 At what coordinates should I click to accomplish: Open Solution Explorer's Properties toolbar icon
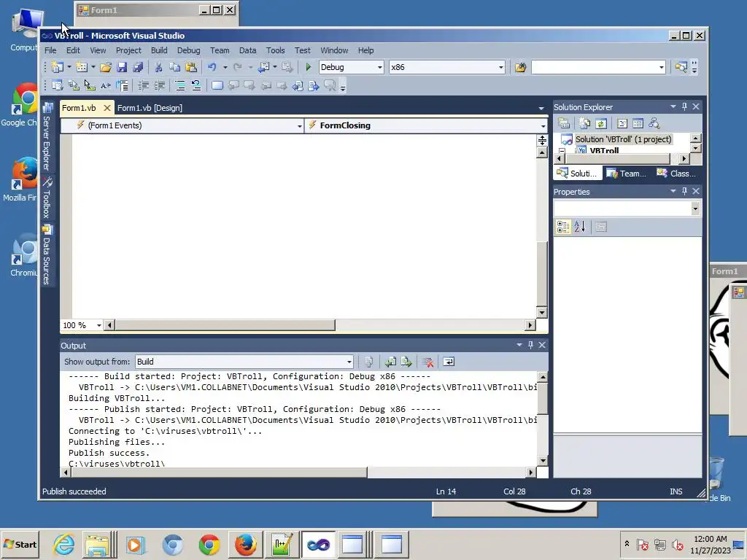564,123
